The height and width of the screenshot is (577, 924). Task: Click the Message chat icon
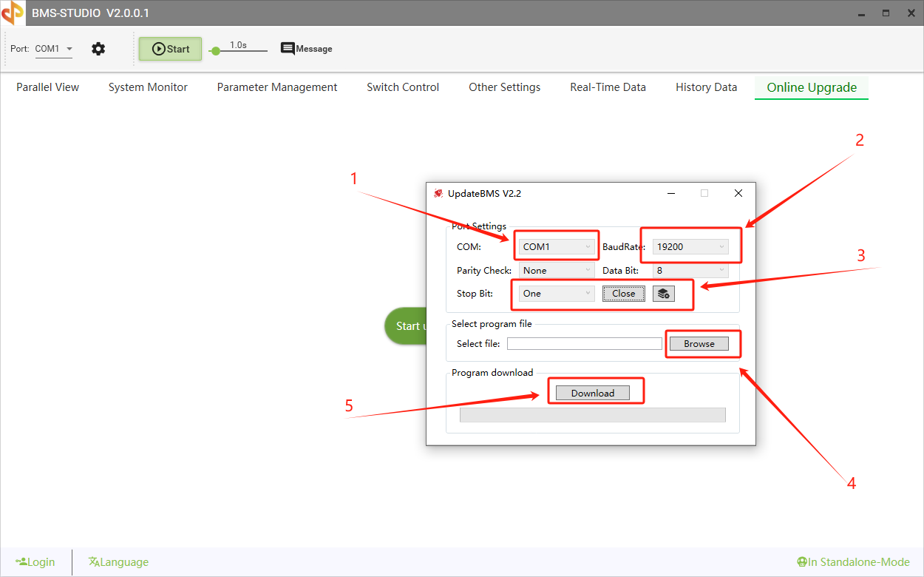(x=288, y=49)
